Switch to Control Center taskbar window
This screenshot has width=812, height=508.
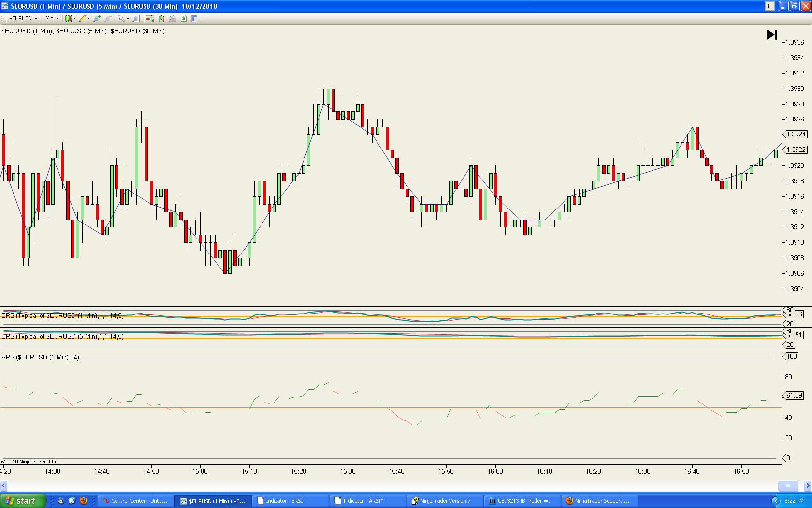135,501
